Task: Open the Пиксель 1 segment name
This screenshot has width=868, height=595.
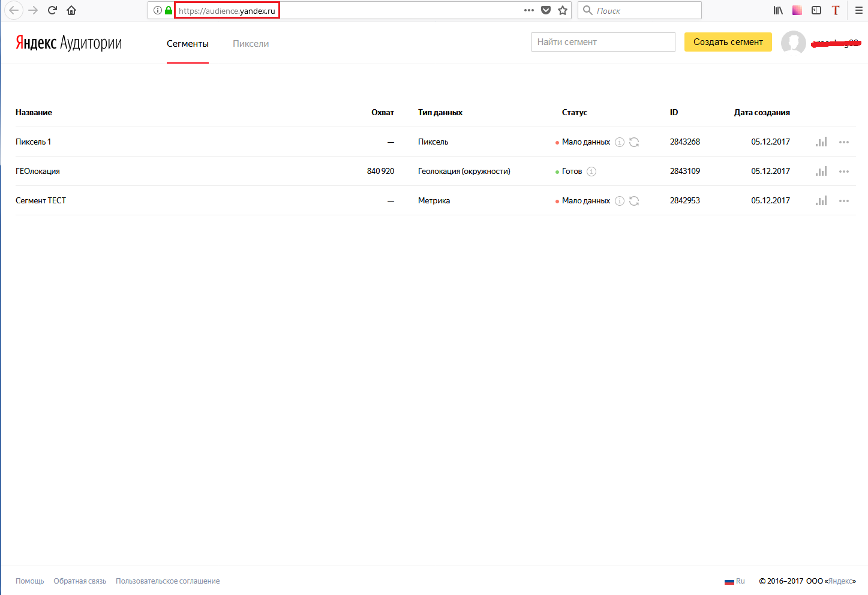Action: pyautogui.click(x=34, y=142)
